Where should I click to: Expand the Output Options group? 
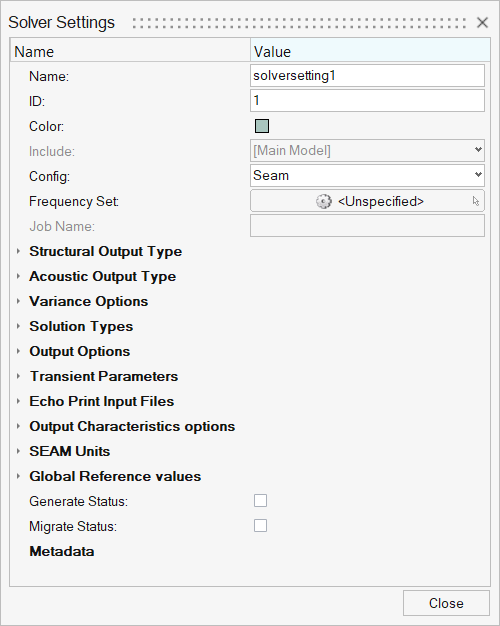click(x=18, y=351)
